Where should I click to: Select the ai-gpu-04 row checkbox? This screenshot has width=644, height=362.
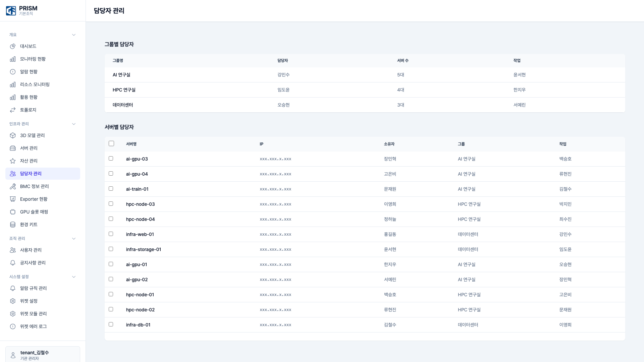point(111,174)
